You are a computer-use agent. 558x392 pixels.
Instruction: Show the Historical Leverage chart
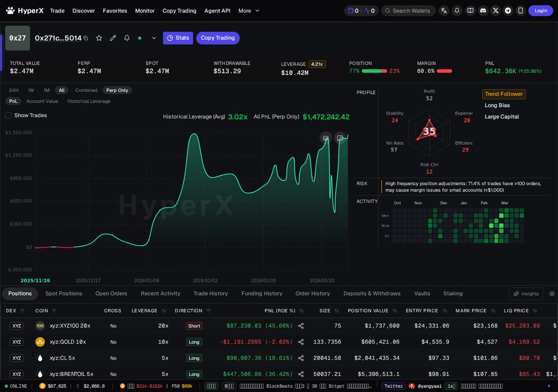(x=89, y=101)
